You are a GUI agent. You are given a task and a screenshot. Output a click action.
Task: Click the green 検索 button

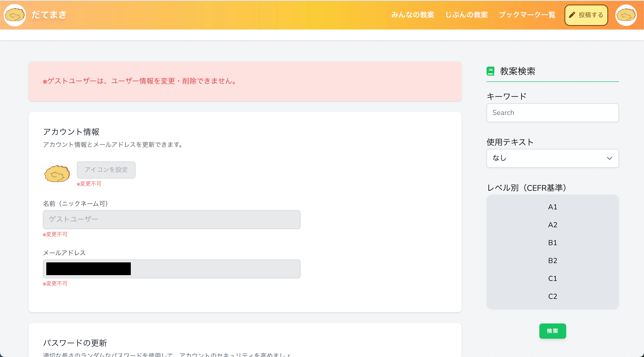point(553,331)
